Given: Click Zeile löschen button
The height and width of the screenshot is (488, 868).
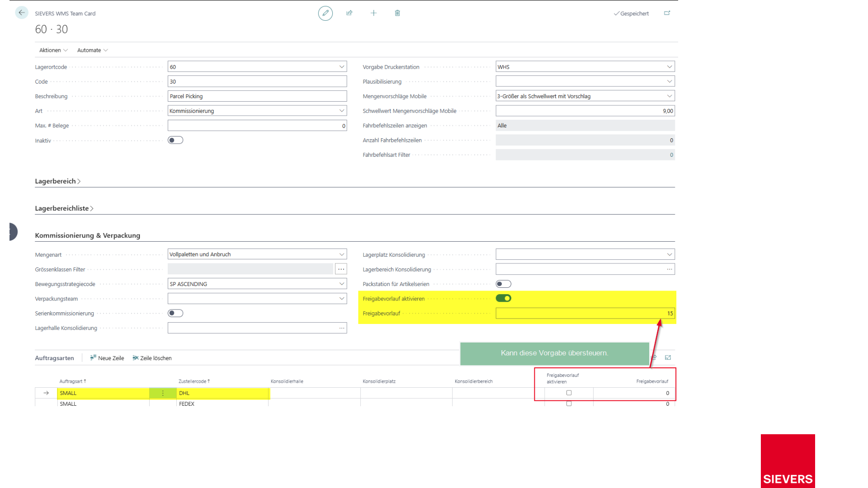Looking at the screenshot, I should [152, 358].
